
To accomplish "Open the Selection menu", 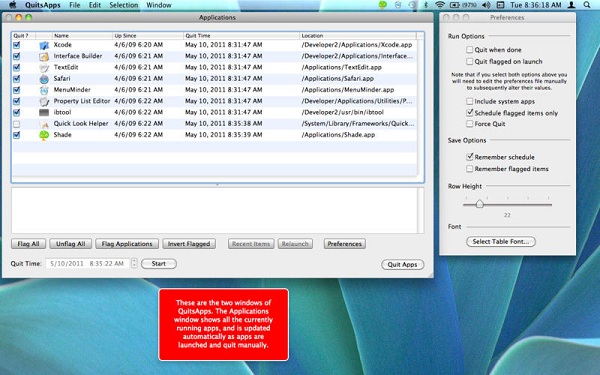I will pyautogui.click(x=124, y=5).
